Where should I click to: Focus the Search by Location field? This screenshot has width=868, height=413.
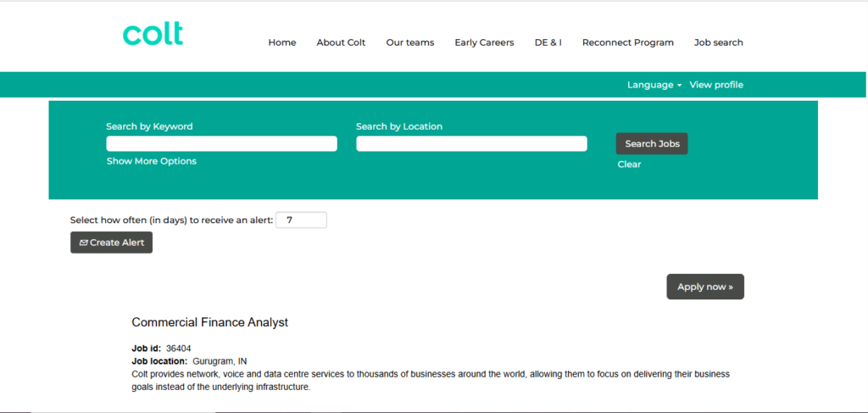point(471,143)
